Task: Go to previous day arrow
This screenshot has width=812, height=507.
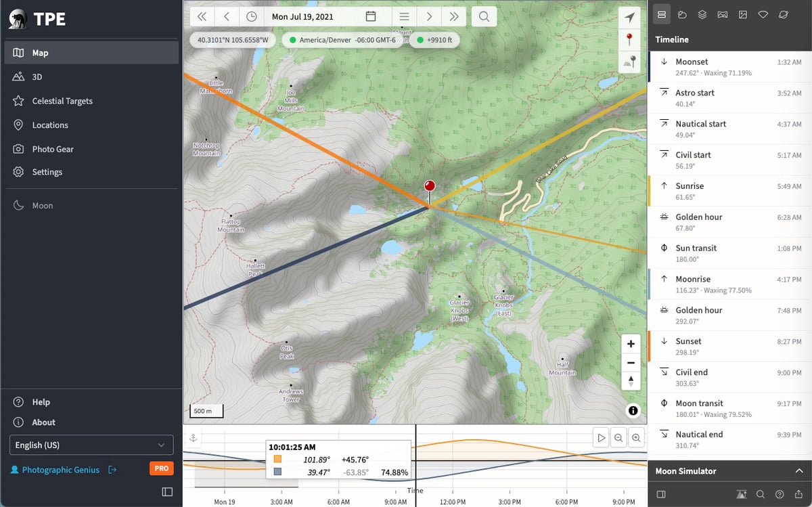Action: pos(227,16)
